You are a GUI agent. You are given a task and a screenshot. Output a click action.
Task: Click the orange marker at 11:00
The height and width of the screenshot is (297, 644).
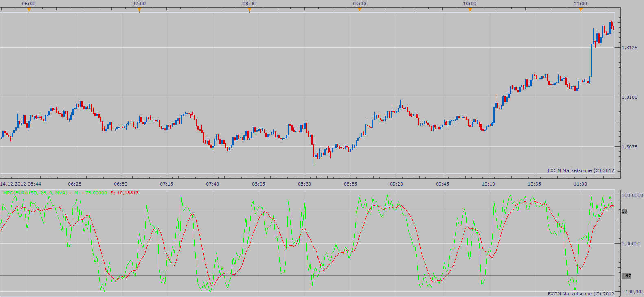[581, 10]
